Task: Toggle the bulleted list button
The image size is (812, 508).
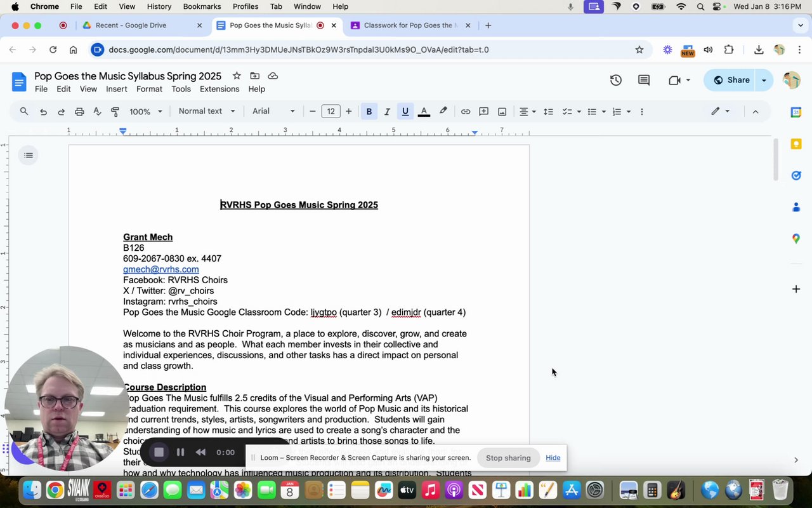Action: point(592,112)
